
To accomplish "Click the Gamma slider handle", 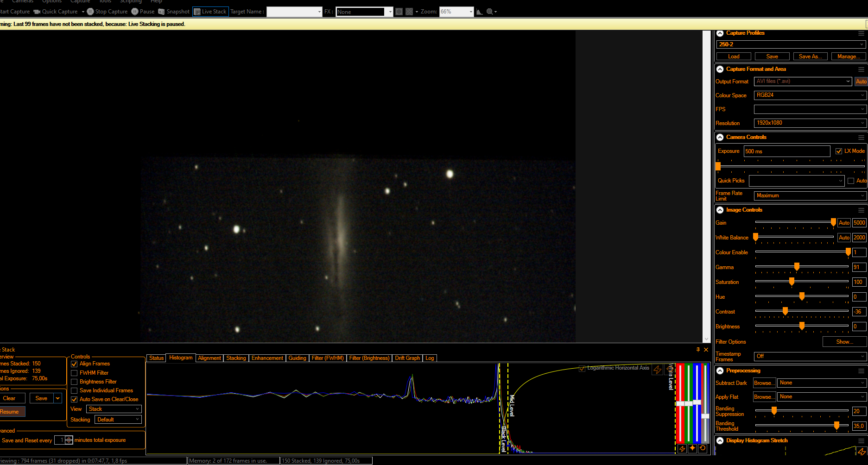I will [797, 267].
